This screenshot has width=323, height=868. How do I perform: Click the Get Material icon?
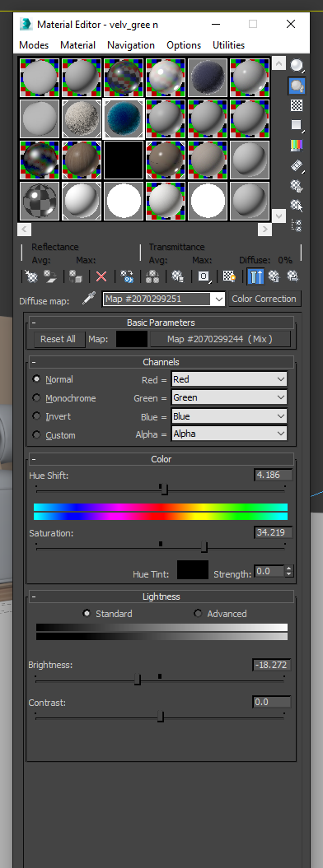click(x=31, y=276)
